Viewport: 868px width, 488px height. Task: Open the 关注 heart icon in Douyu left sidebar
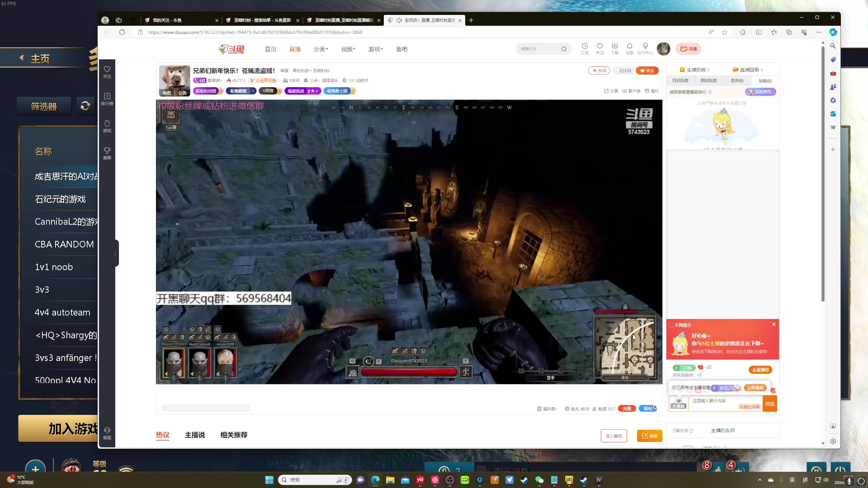click(x=107, y=72)
